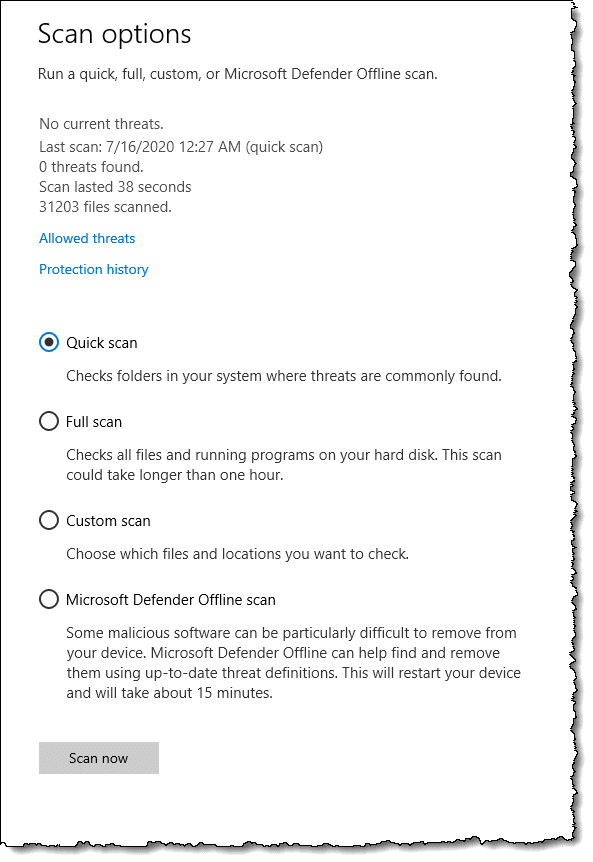This screenshot has width=593, height=862.
Task: Click the '31203 files scanned.' text
Action: [x=105, y=207]
